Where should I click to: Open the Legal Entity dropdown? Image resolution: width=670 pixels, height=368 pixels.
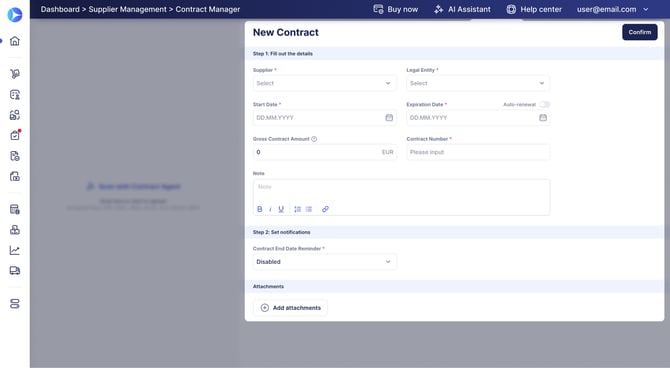point(478,83)
